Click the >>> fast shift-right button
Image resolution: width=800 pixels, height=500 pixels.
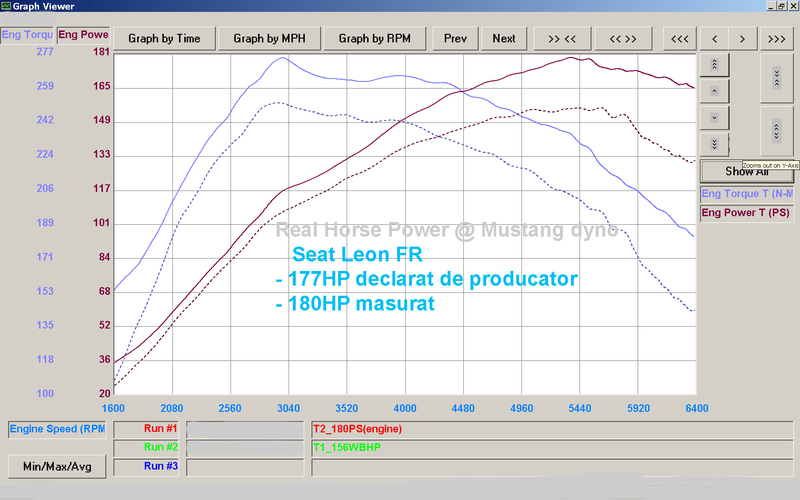[x=777, y=39]
